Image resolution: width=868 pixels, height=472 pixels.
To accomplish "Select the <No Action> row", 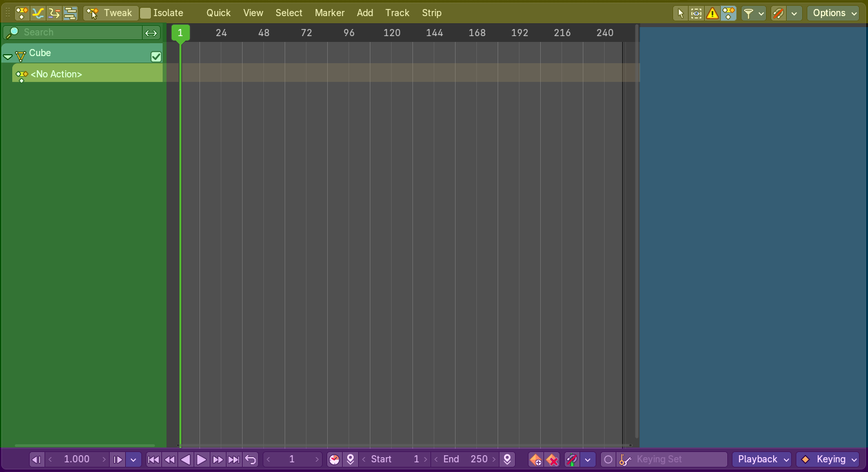I will [x=87, y=74].
